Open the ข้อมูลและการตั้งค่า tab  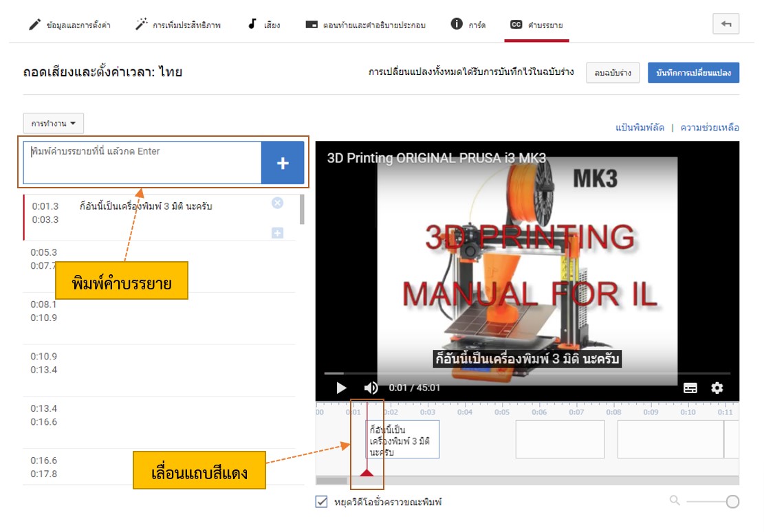[69, 25]
